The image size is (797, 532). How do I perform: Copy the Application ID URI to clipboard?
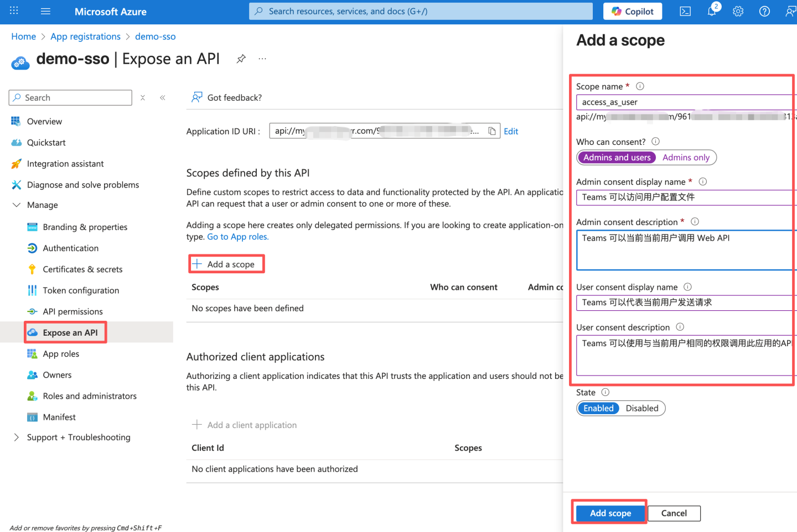[491, 131]
